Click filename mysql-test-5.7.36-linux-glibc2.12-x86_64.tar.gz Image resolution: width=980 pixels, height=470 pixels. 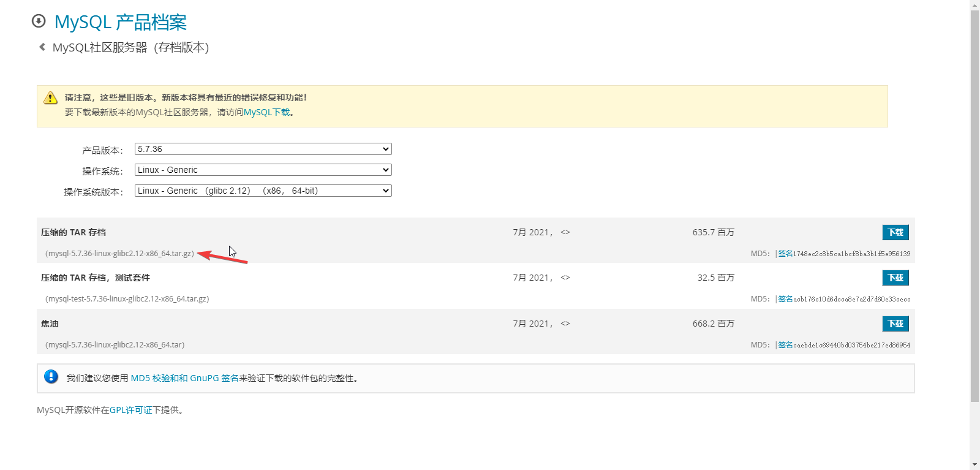127,299
